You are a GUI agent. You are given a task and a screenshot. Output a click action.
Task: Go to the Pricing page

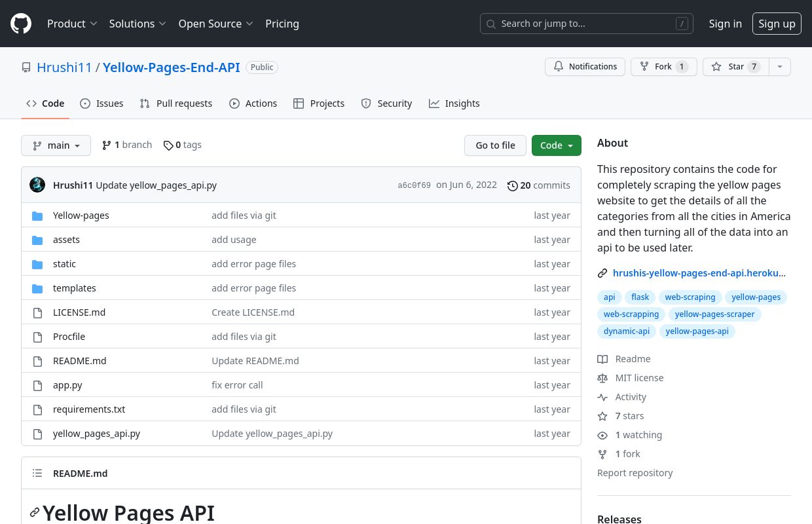(282, 24)
